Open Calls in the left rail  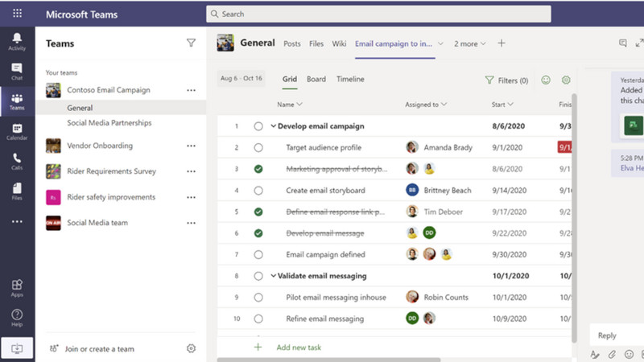17,162
